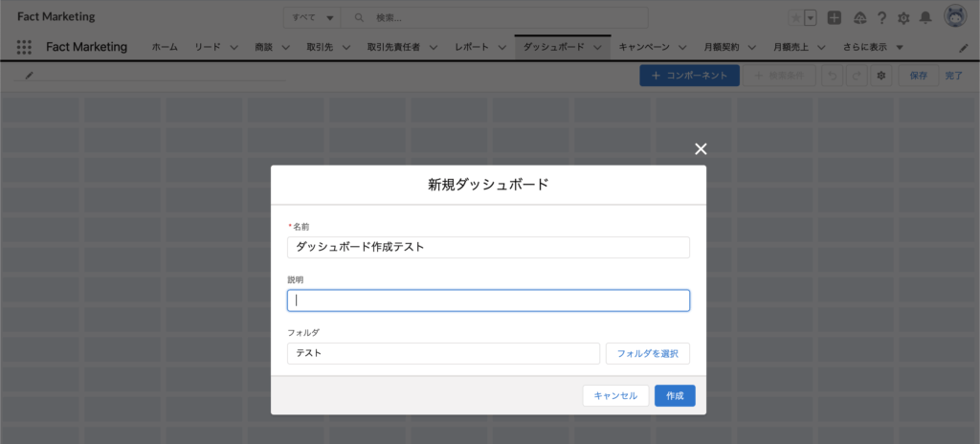Select the ダッシュボード tab

click(554, 47)
